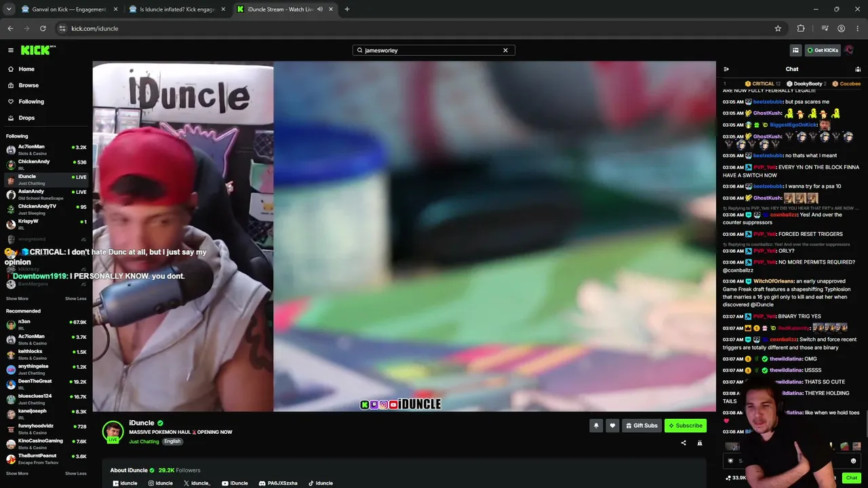Open Ac7ionMan followed channel
The height and width of the screenshot is (488, 868).
[x=46, y=150]
